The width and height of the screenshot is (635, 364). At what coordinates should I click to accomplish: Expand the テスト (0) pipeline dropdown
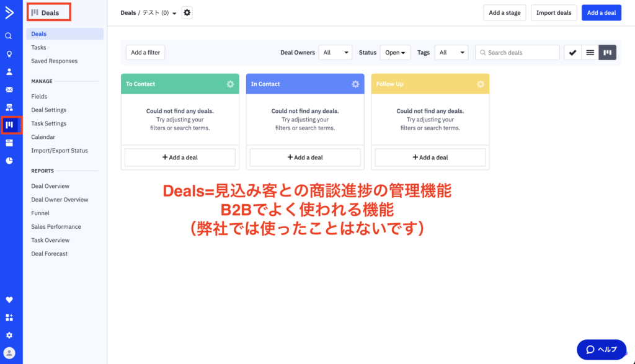[x=159, y=13]
